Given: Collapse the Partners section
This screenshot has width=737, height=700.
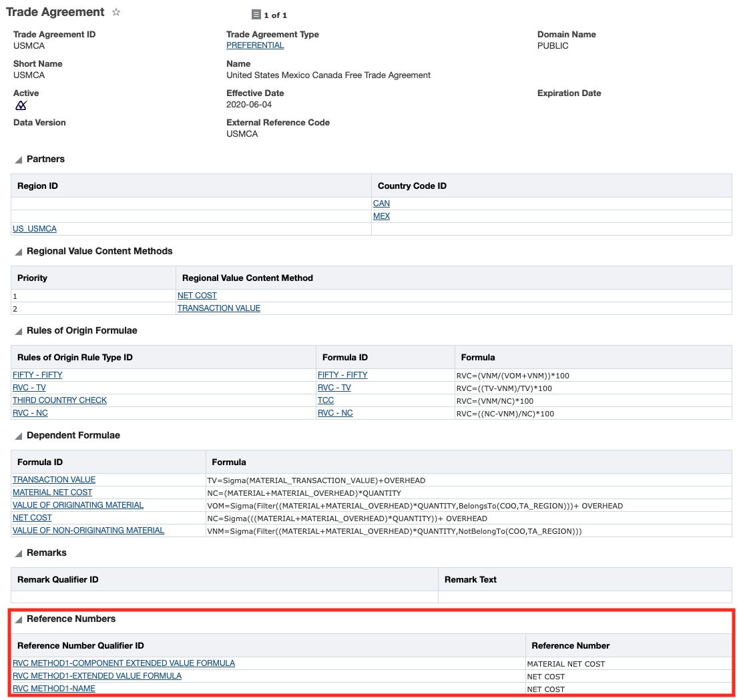Looking at the screenshot, I should pos(19,160).
